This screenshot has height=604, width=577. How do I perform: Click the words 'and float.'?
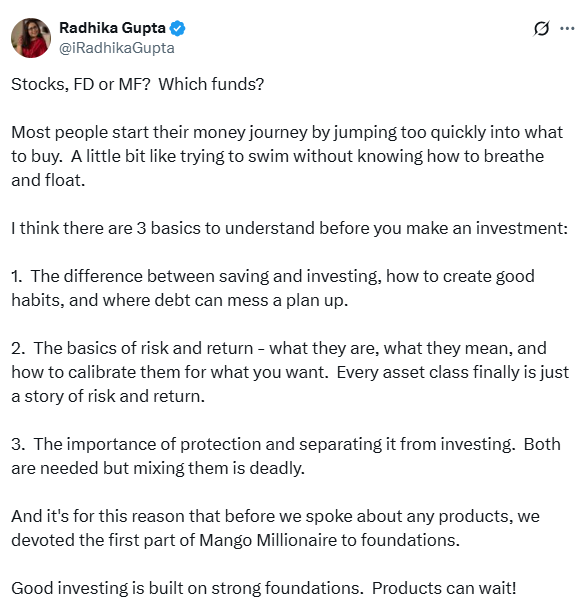point(48,180)
